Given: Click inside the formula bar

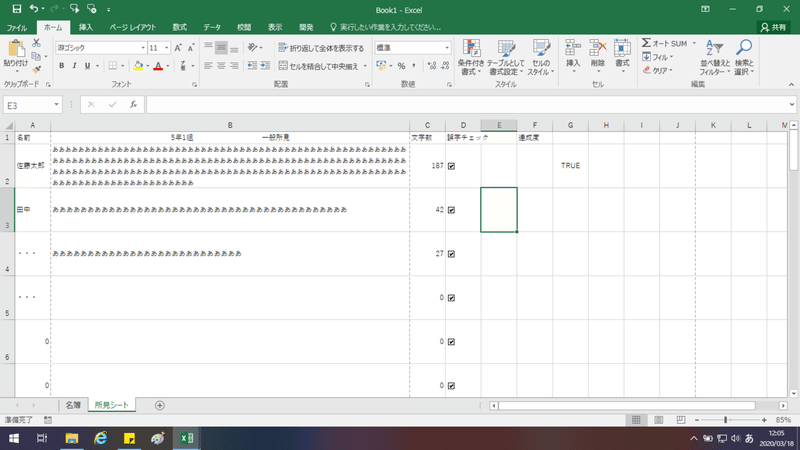Looking at the screenshot, I should click(x=467, y=105).
